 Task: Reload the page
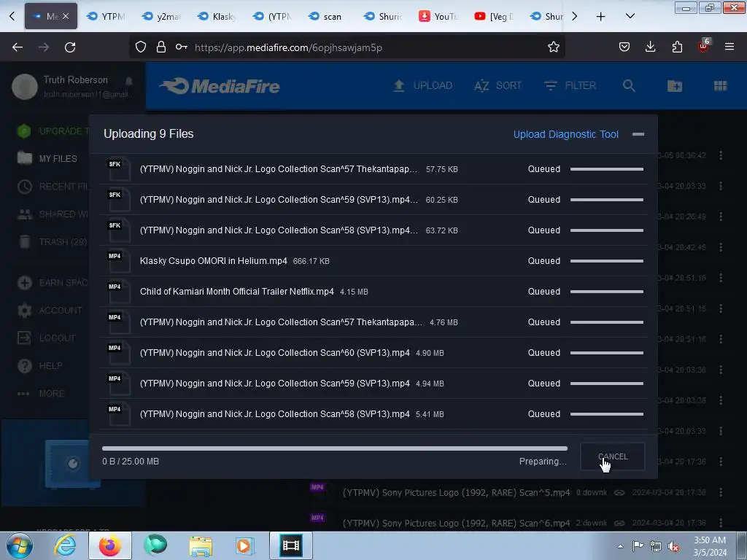point(70,47)
